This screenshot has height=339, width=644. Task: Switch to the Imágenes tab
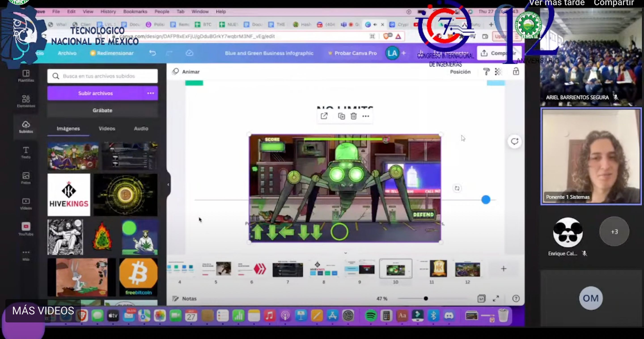[68, 129]
